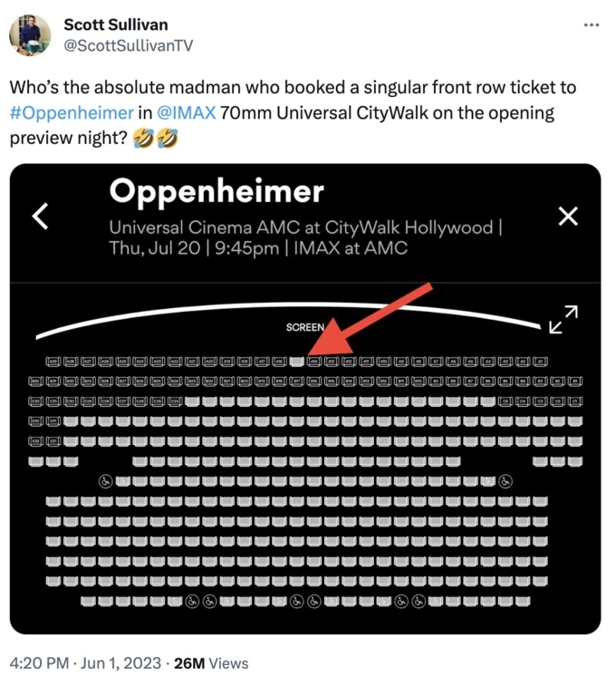Open Scott Sullivan's profile avatar

pos(30,35)
